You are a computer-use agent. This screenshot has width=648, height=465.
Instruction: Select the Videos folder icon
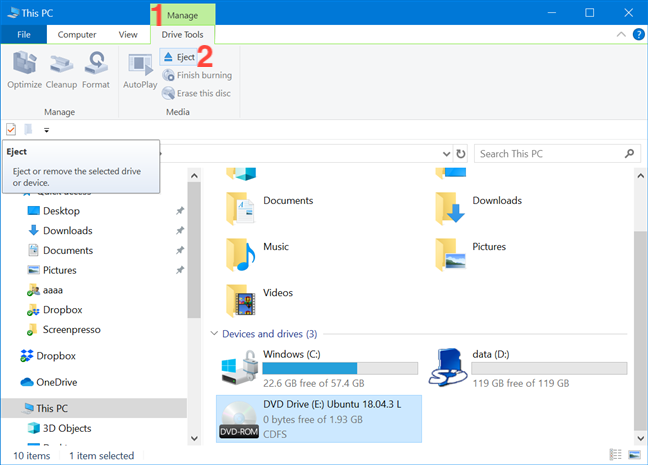[x=241, y=301]
